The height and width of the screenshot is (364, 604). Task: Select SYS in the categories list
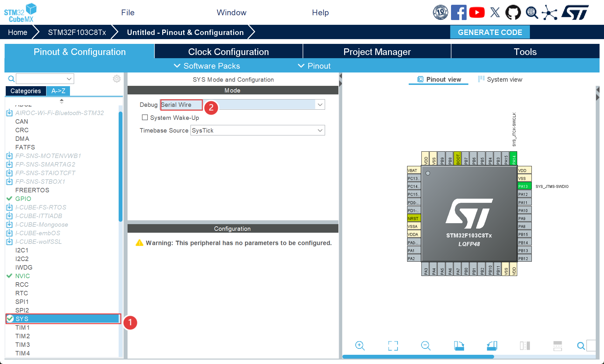pyautogui.click(x=63, y=319)
